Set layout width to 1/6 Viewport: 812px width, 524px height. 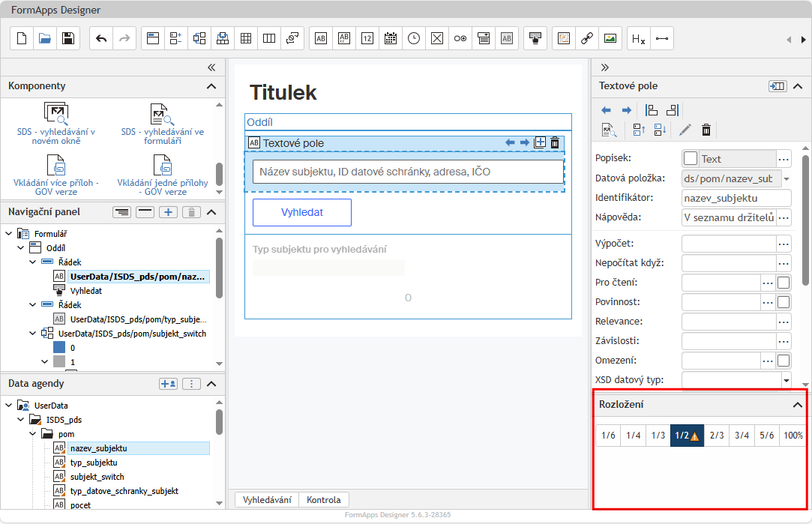click(609, 436)
